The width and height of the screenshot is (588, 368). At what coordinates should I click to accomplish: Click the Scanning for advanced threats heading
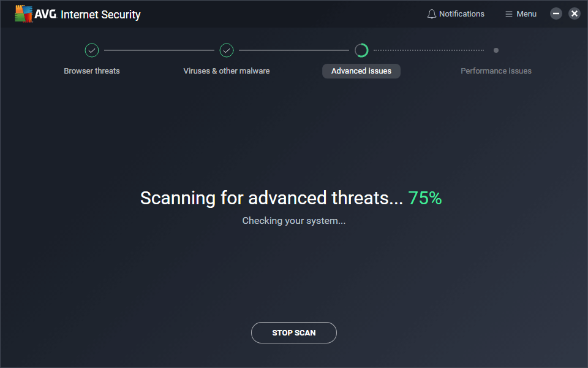[x=272, y=198]
